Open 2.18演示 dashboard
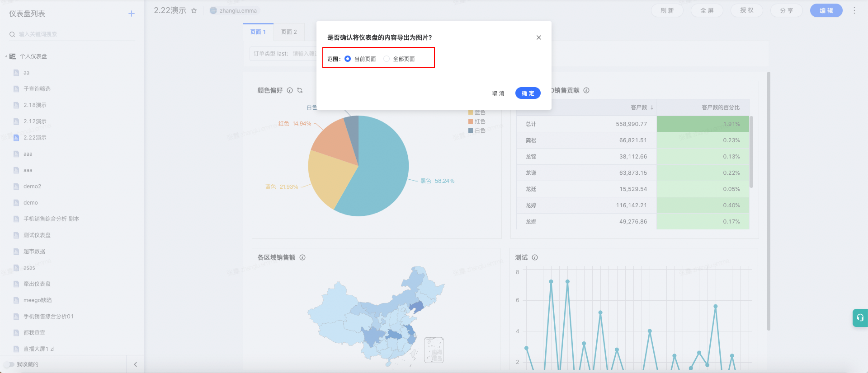Screen dimensions: 868x373 tap(35, 105)
